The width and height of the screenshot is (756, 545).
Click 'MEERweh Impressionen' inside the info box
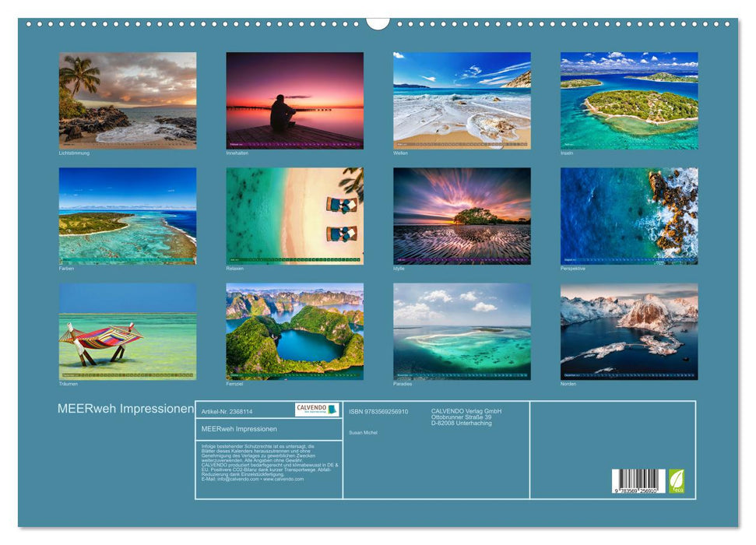[239, 429]
